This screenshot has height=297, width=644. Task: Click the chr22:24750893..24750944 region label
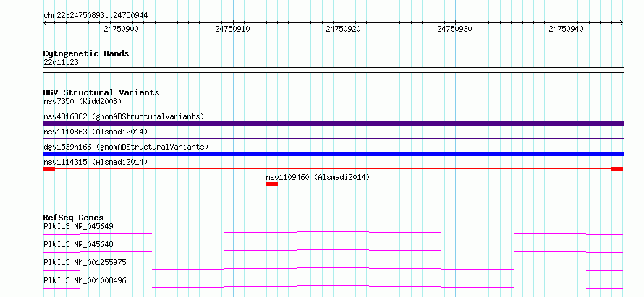(x=96, y=16)
